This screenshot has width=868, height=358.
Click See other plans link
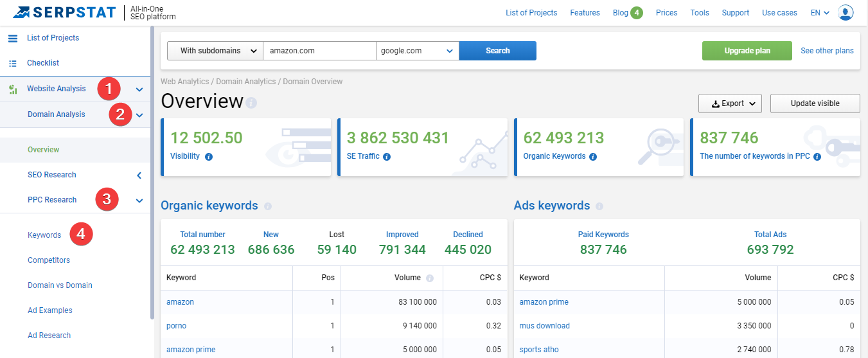827,51
